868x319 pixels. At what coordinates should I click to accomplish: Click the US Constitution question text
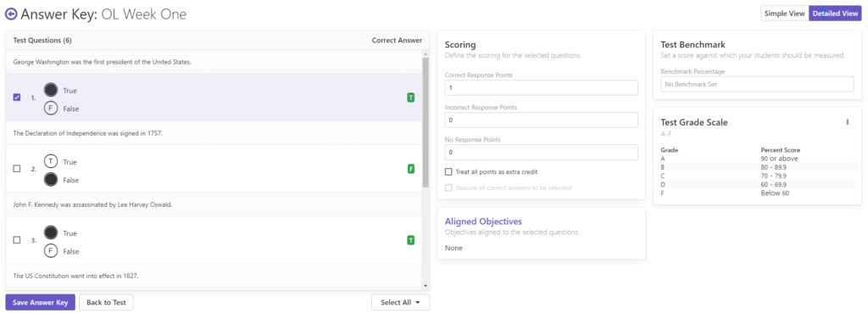75,275
